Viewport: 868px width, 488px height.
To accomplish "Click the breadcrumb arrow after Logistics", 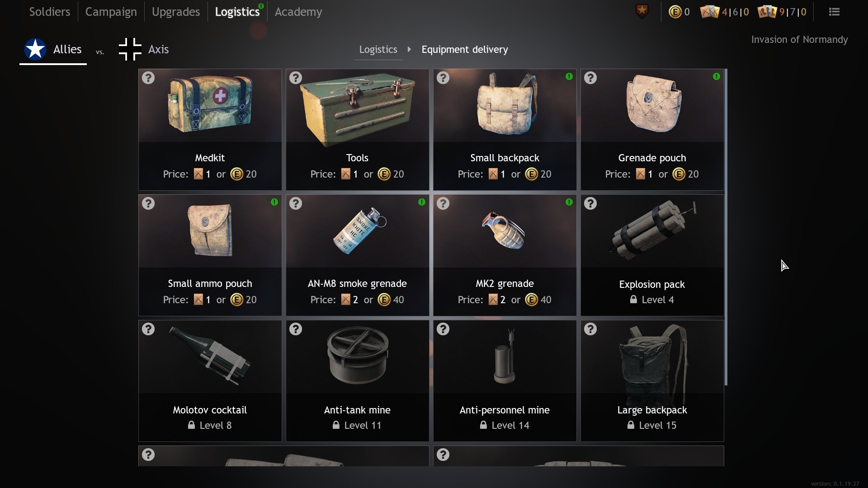I will tap(409, 49).
